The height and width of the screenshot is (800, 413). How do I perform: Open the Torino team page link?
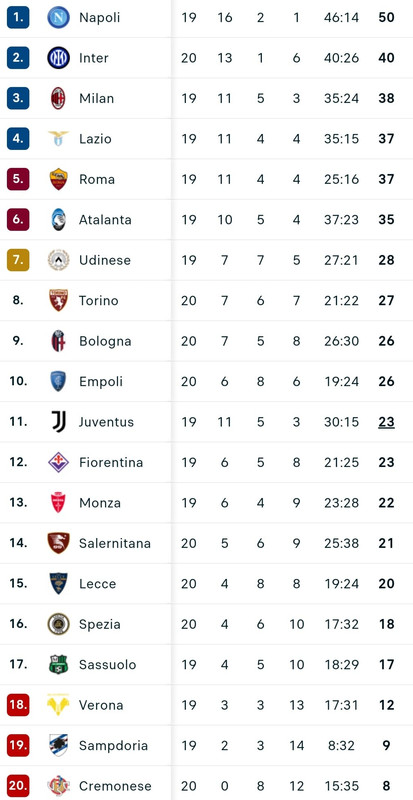(x=99, y=301)
